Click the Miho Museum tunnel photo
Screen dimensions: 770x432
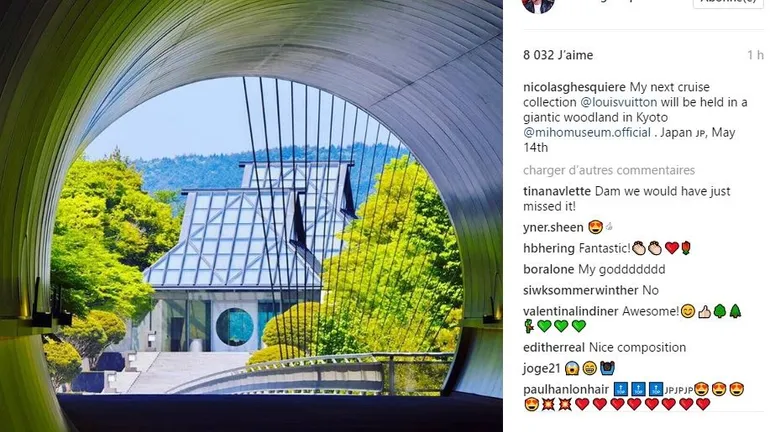[251, 216]
